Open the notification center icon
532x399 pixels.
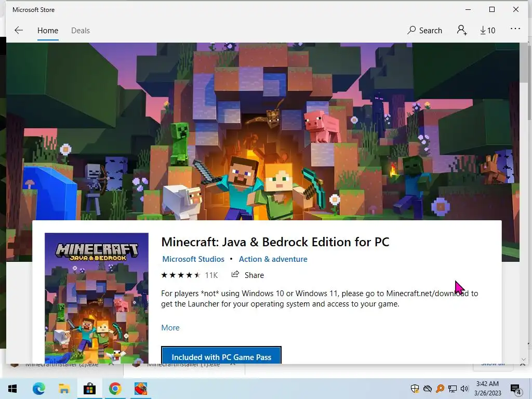(516, 389)
